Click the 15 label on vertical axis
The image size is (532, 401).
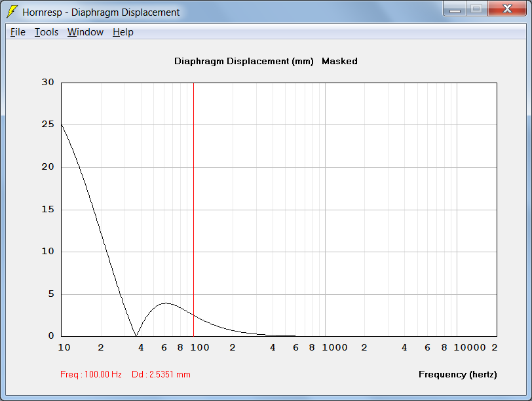[x=48, y=209]
